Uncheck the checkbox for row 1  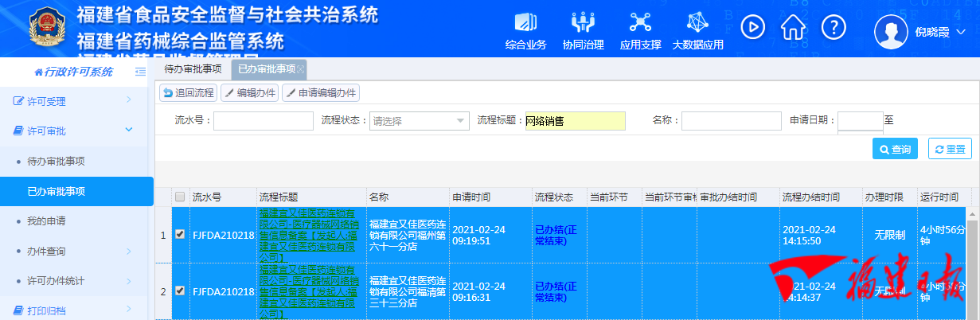pyautogui.click(x=180, y=235)
